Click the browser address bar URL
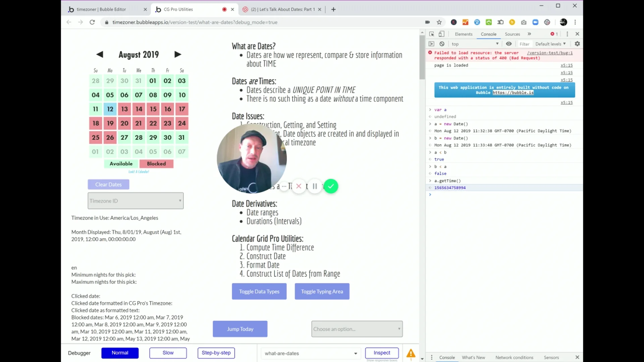The width and height of the screenshot is (644, 362). 195,22
